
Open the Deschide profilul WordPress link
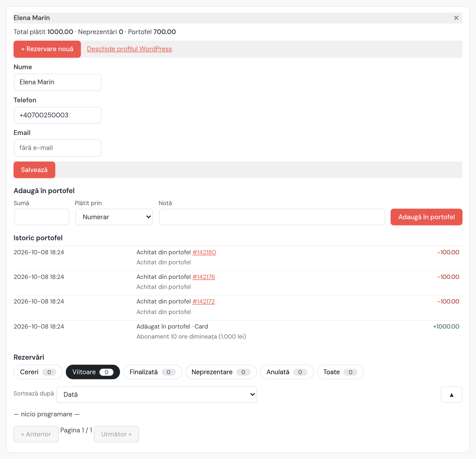click(x=129, y=49)
